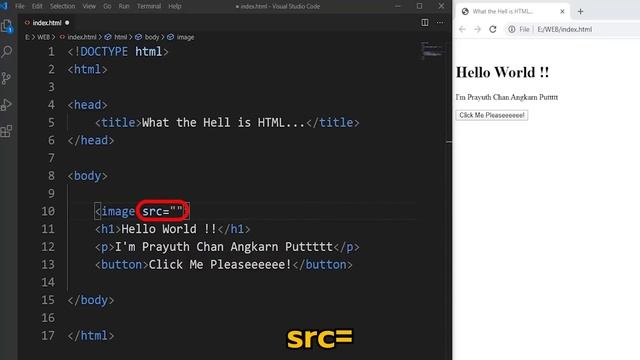Click the button tag line 13
The width and height of the screenshot is (640, 360).
(x=224, y=264)
